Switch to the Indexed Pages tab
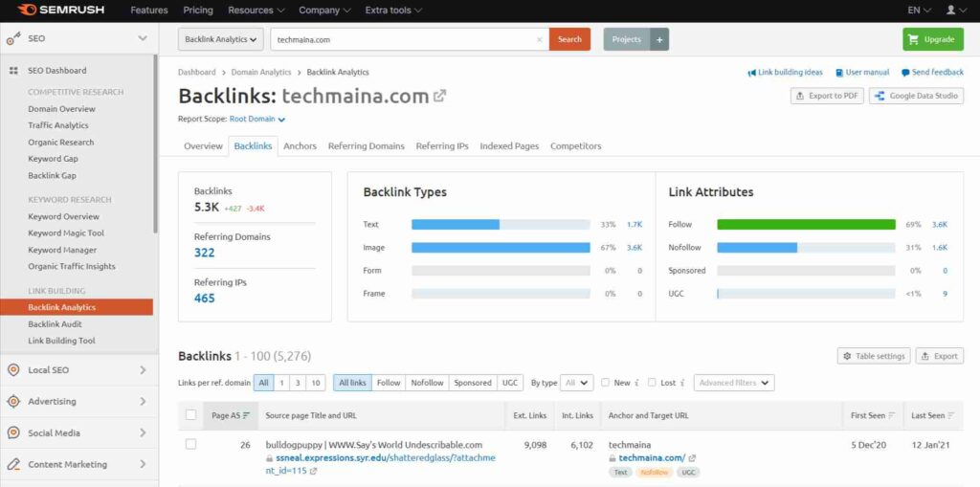The image size is (980, 487). tap(509, 146)
